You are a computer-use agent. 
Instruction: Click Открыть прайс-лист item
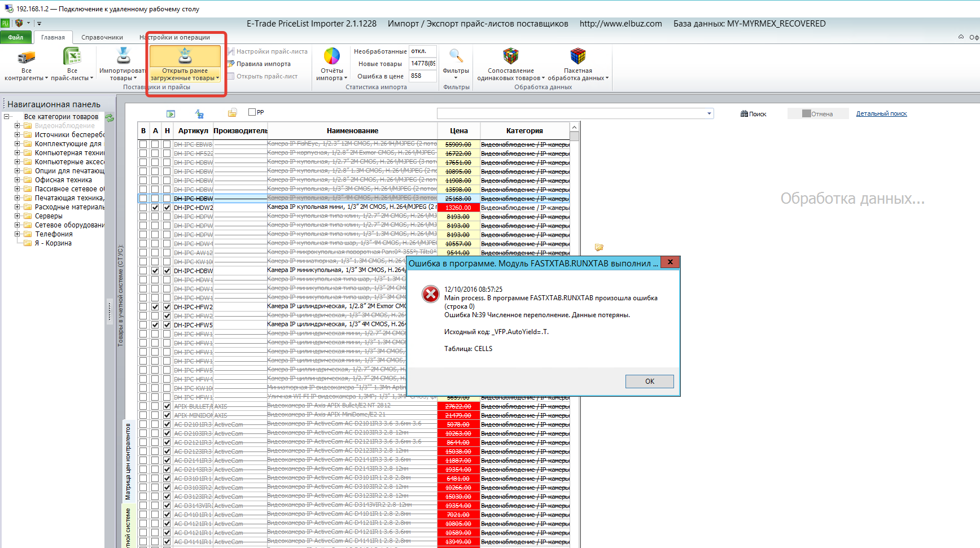click(x=262, y=76)
